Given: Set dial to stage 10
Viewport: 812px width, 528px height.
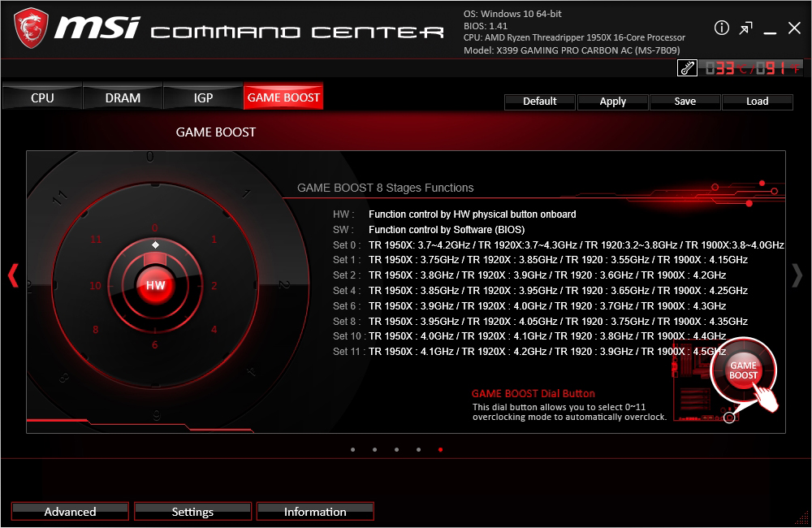Looking at the screenshot, I should [95, 285].
